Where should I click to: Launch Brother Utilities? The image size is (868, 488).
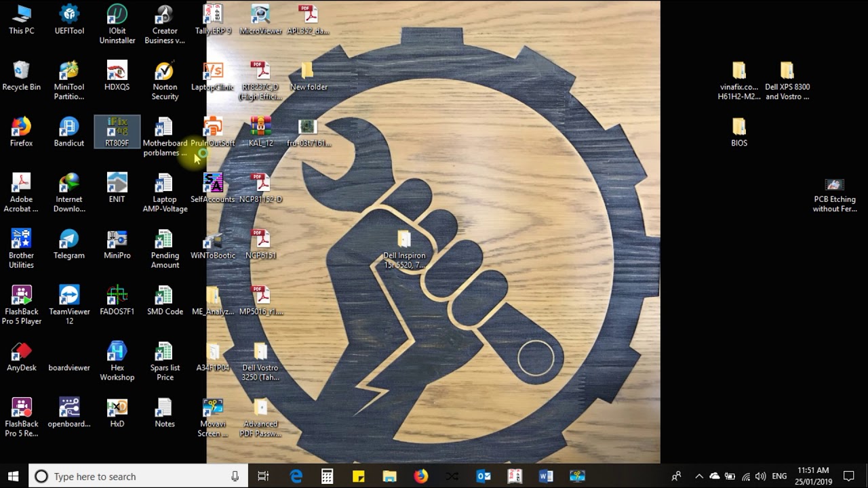point(21,249)
